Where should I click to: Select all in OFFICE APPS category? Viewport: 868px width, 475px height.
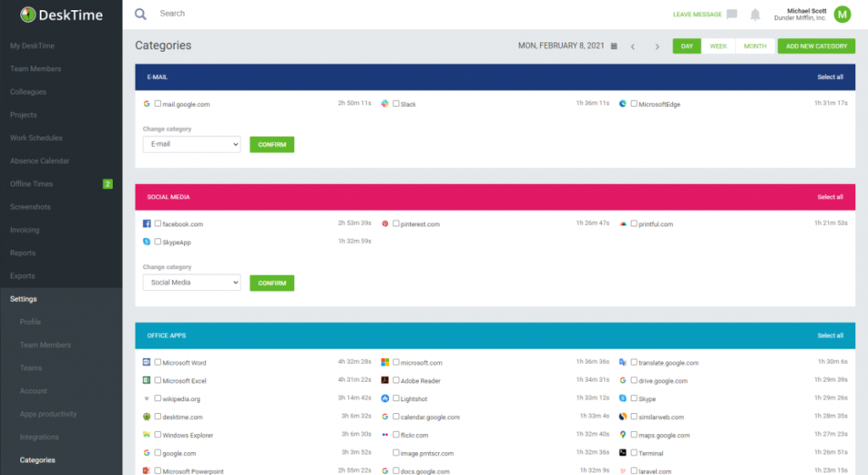(x=830, y=336)
